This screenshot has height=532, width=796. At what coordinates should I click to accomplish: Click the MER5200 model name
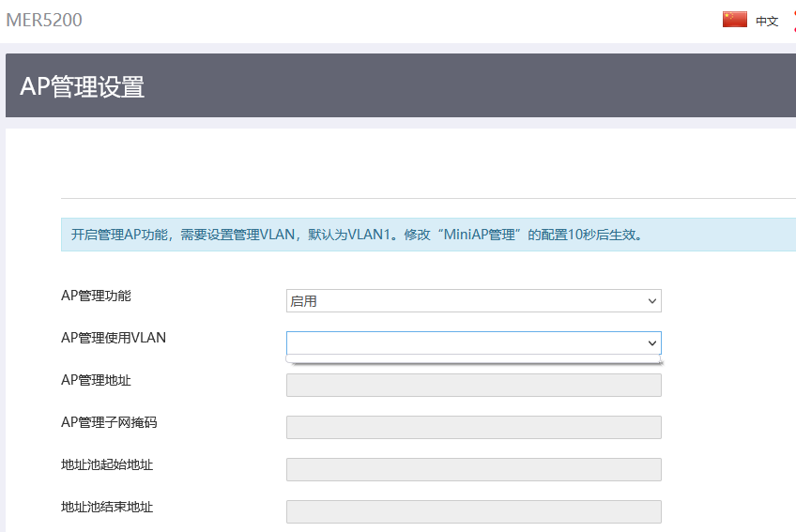pos(44,20)
